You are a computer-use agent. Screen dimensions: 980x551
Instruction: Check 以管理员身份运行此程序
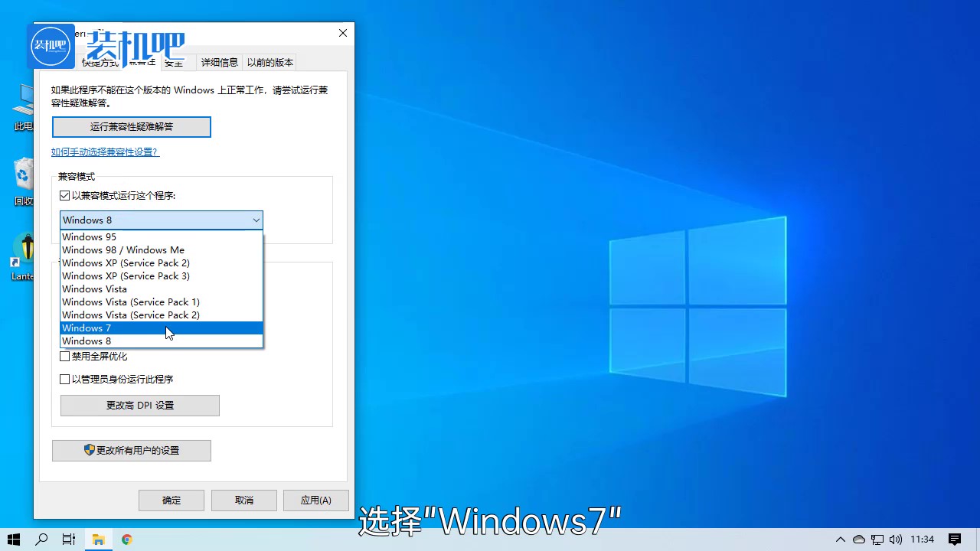65,379
